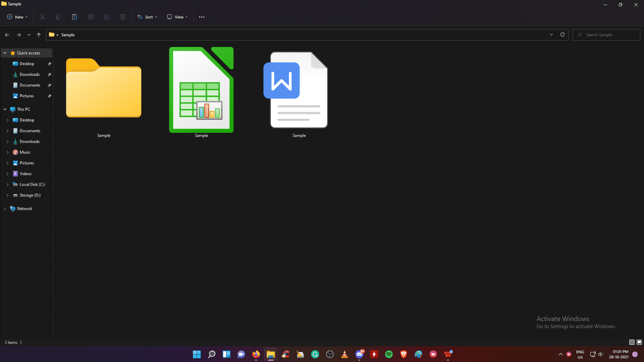Open the Windows Start menu
Image resolution: width=644 pixels, height=362 pixels.
click(196, 354)
